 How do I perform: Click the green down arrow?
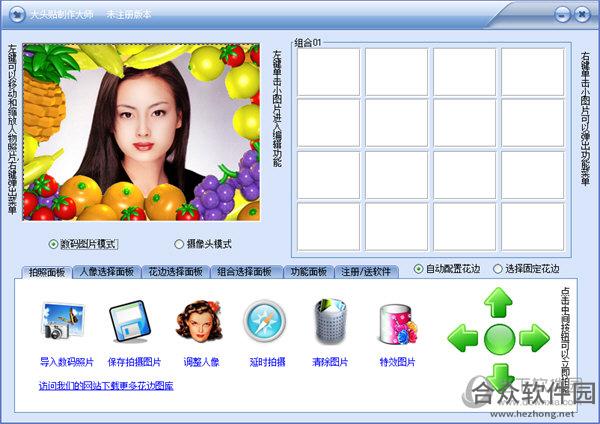[499, 376]
